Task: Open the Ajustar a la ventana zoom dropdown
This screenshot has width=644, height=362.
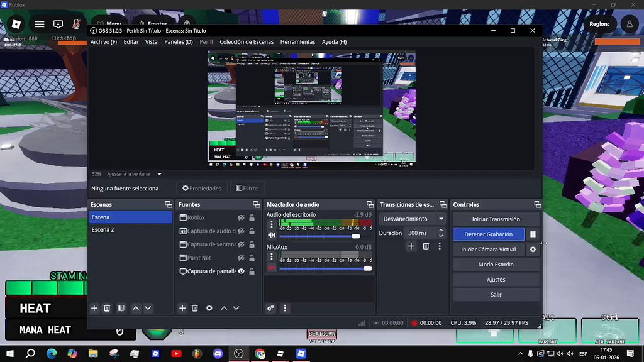Action: 158,174
